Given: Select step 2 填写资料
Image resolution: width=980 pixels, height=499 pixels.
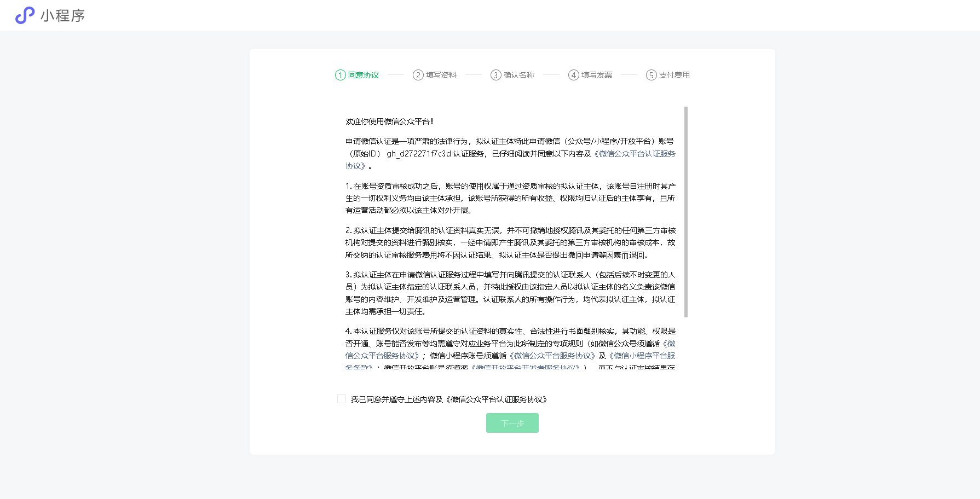Looking at the screenshot, I should [x=435, y=75].
